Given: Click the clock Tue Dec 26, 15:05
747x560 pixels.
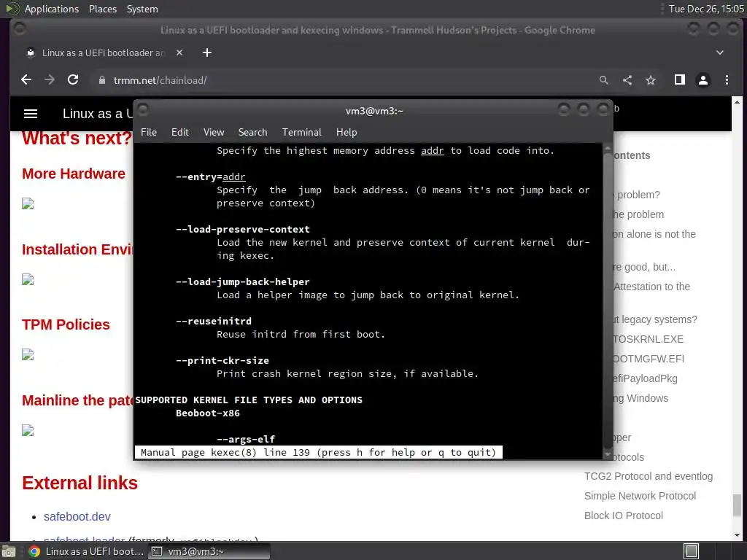Looking at the screenshot, I should 706,9.
